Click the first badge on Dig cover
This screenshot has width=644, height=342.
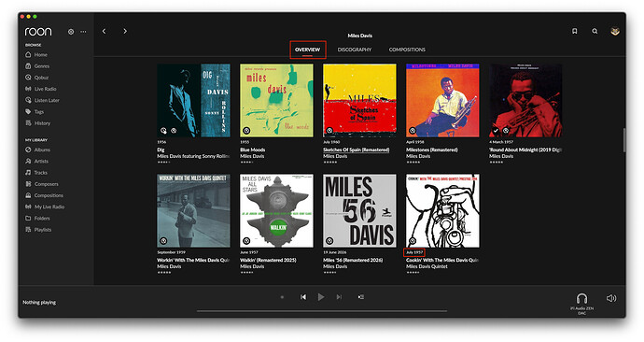(x=163, y=131)
